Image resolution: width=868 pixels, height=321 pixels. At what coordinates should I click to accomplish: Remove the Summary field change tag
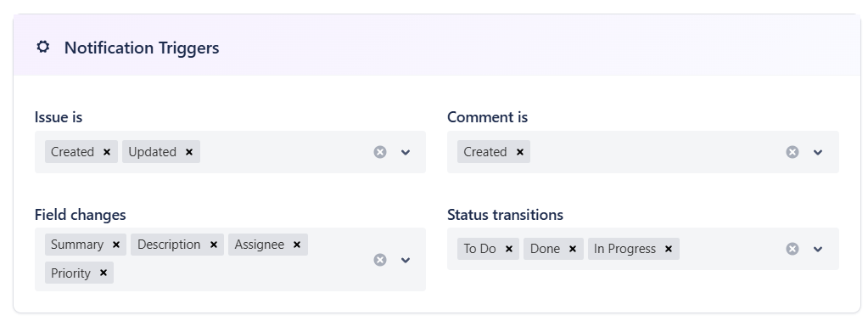point(115,245)
